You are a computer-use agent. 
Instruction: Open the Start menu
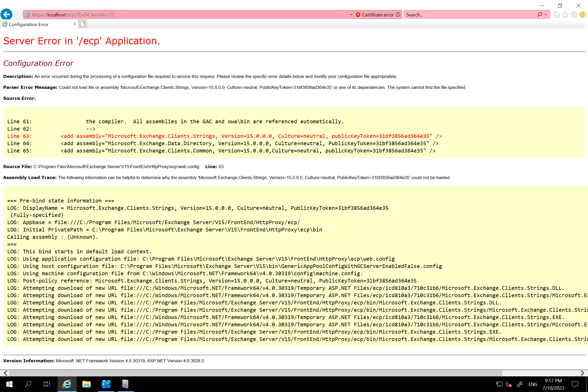[9, 384]
